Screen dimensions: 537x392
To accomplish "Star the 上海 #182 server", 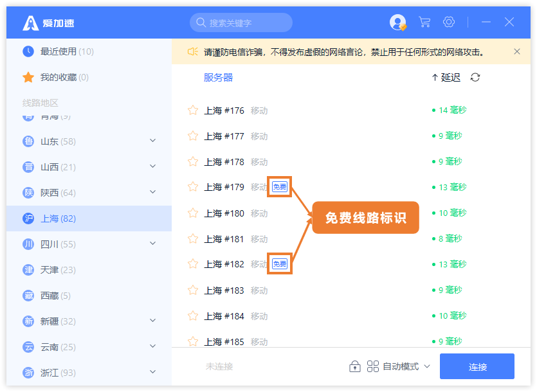I will click(x=193, y=264).
